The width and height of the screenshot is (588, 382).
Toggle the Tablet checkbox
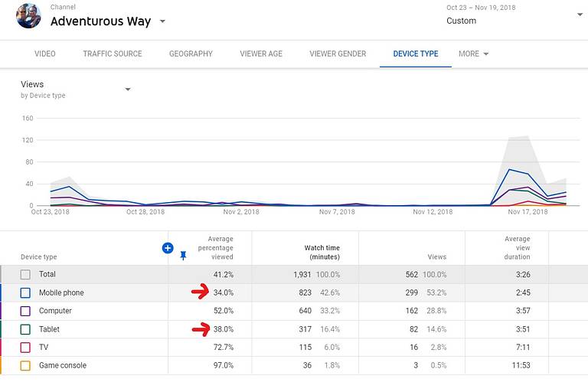click(25, 329)
